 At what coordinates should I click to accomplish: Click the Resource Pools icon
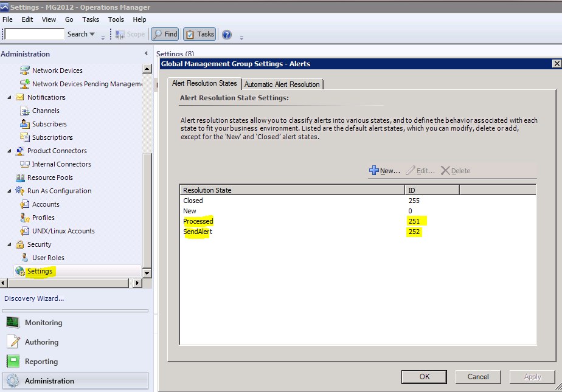click(x=20, y=177)
